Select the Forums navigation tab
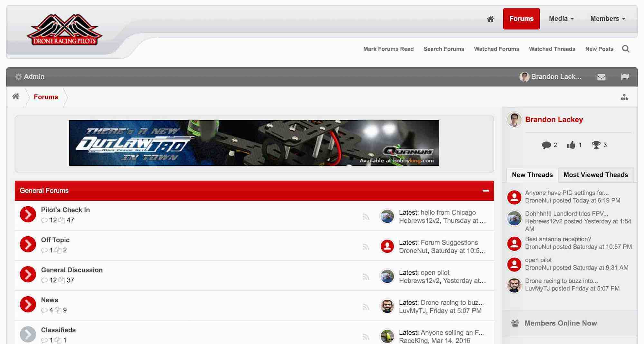The height and width of the screenshot is (344, 644). pyautogui.click(x=521, y=19)
